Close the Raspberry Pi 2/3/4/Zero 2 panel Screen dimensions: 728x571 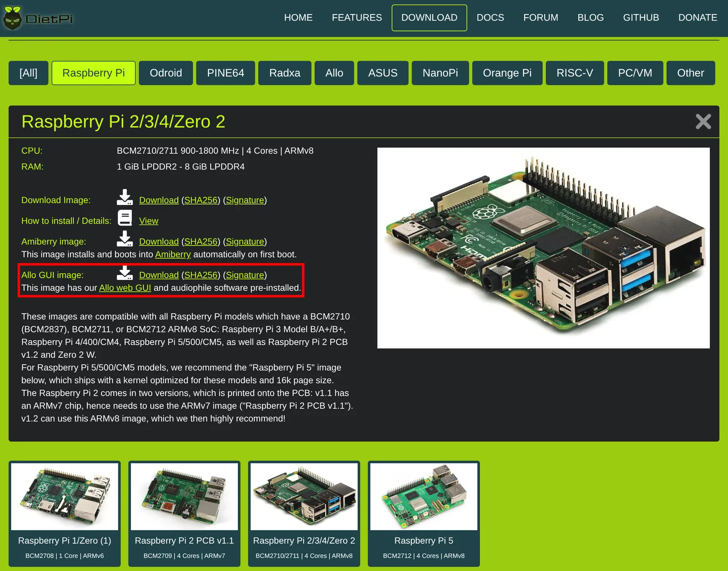(x=703, y=122)
